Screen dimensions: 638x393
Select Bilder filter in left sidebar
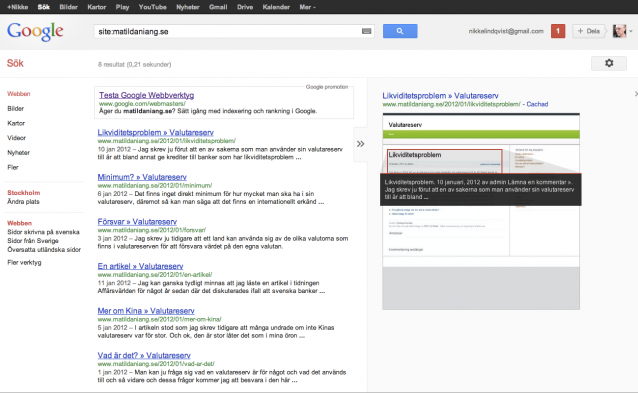15,109
